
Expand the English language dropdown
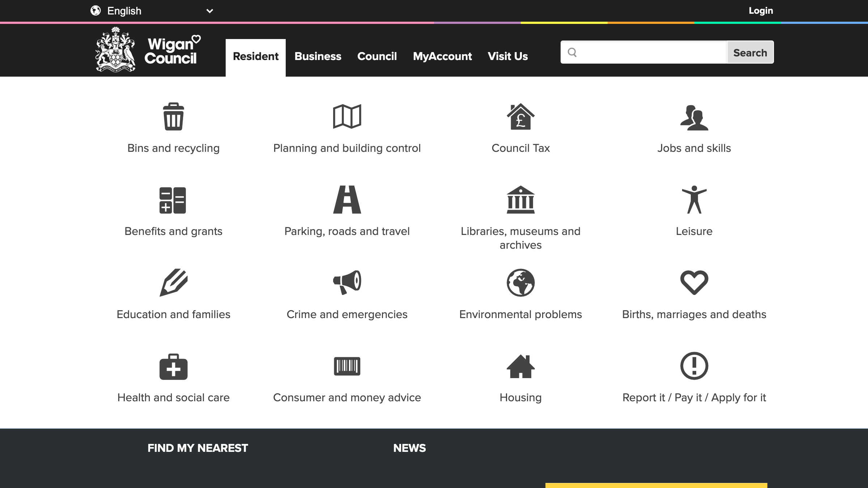coord(152,11)
